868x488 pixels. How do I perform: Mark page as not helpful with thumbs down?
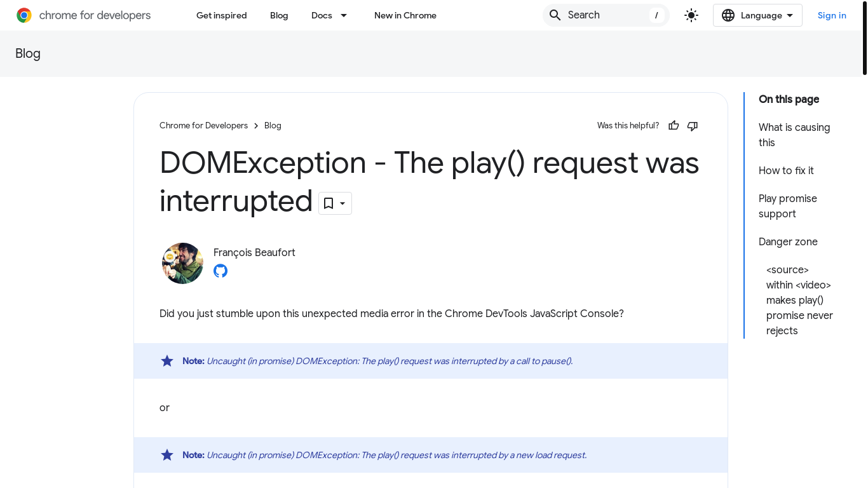pyautogui.click(x=693, y=126)
